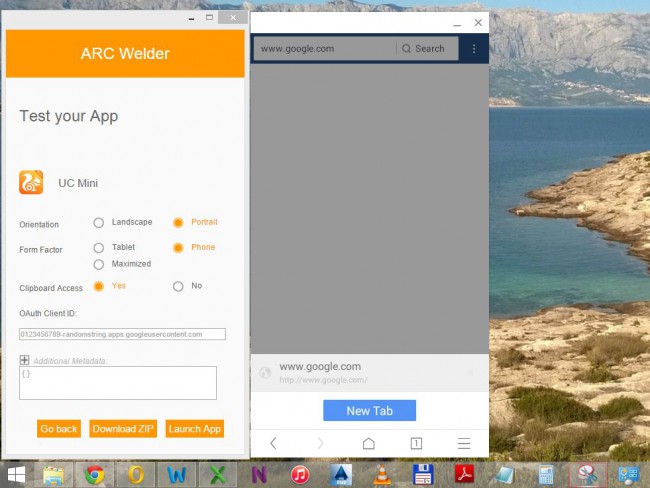
Task: Open Word from the taskbar
Action: tap(177, 475)
